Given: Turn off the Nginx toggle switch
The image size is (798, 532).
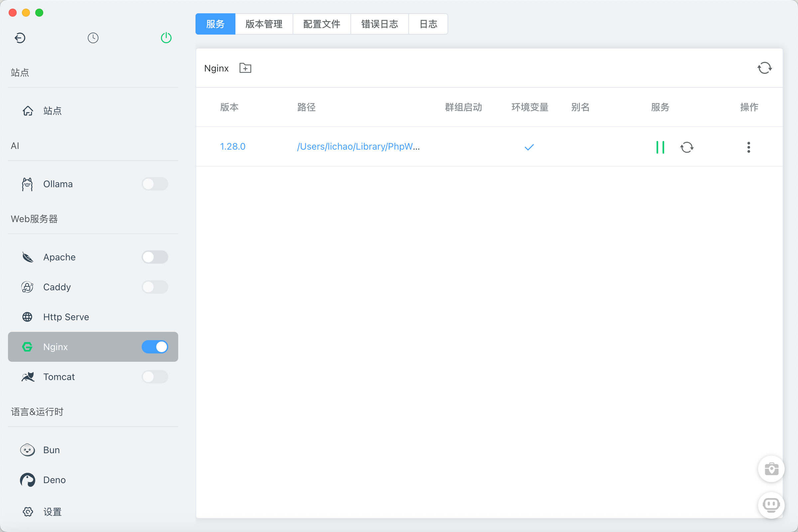Looking at the screenshot, I should (155, 347).
